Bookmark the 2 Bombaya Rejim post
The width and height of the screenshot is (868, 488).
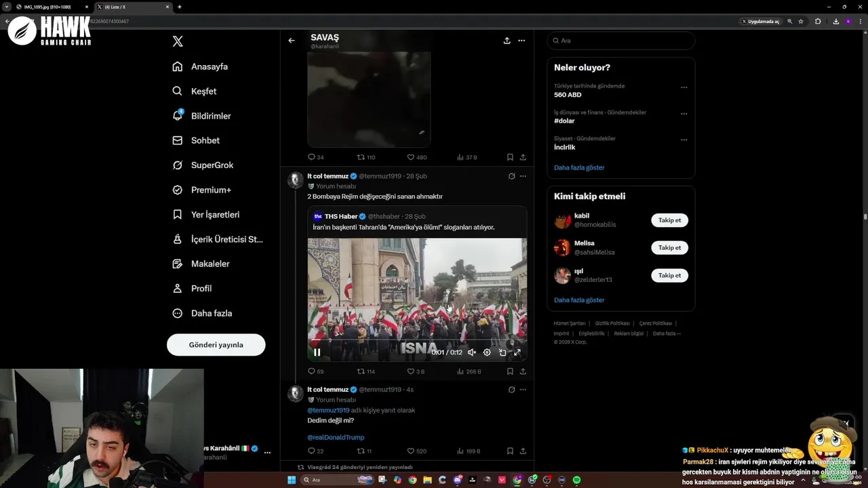[x=510, y=371]
